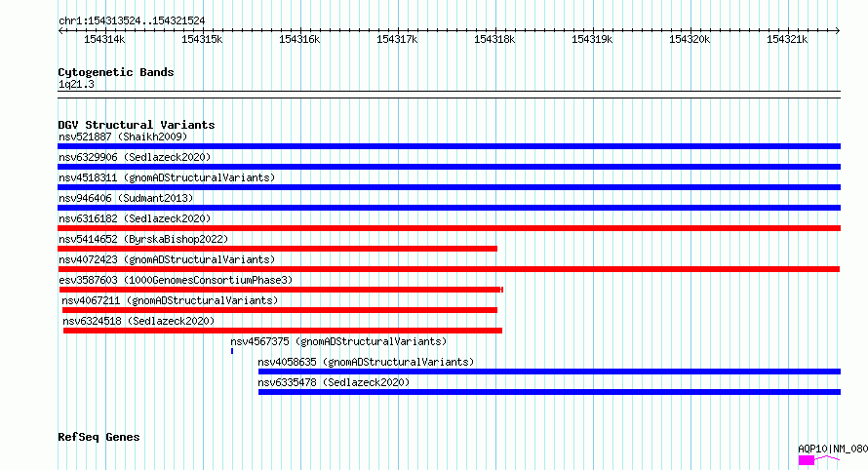Select nsv6324518 (Sedlazeck2020) label
The image size is (868, 470).
point(138,321)
